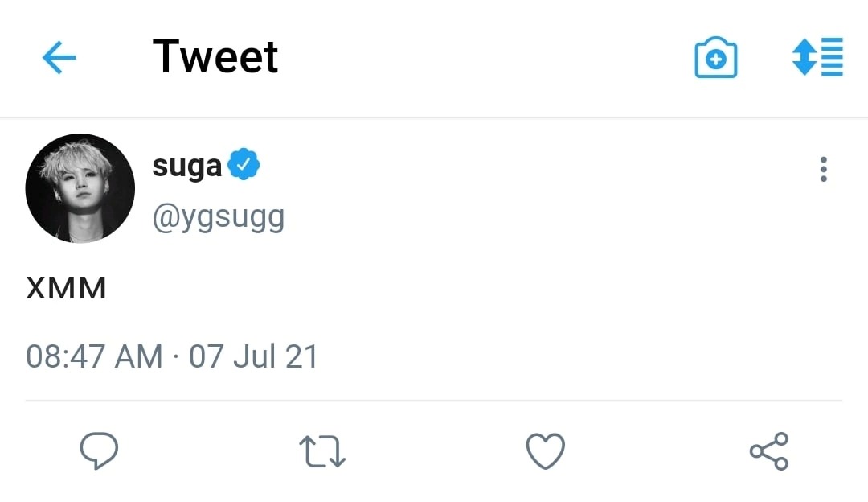The image size is (868, 502).
Task: Open profile via display name suga
Action: click(x=186, y=167)
